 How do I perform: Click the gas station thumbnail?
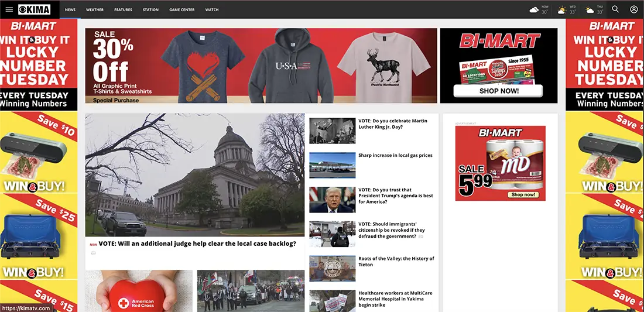click(333, 166)
